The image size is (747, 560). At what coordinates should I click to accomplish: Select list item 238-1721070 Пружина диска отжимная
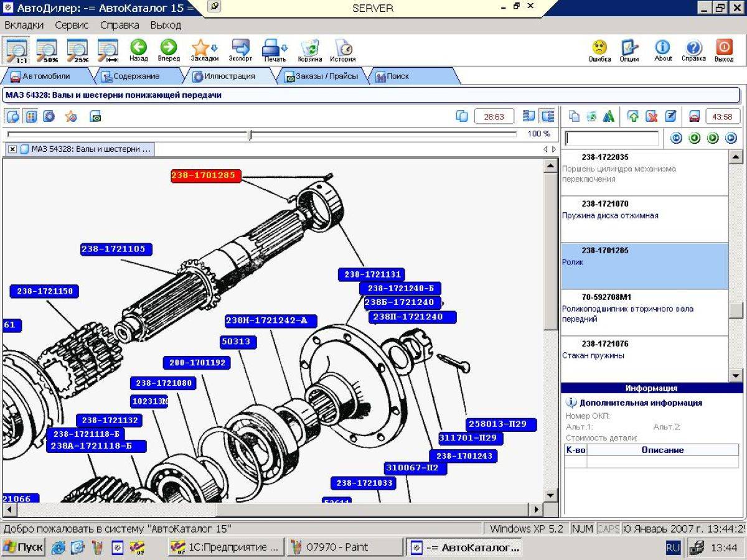[644, 220]
